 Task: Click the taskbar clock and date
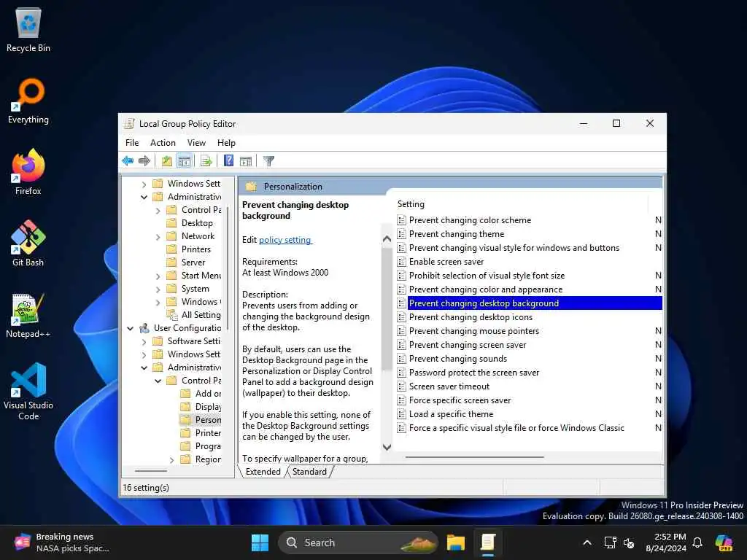(x=666, y=542)
